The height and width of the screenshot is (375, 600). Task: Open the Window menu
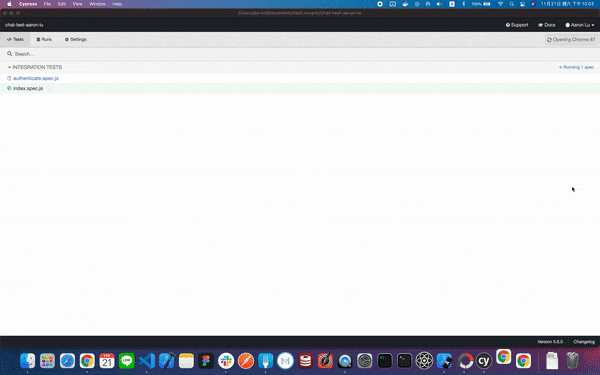coord(97,4)
